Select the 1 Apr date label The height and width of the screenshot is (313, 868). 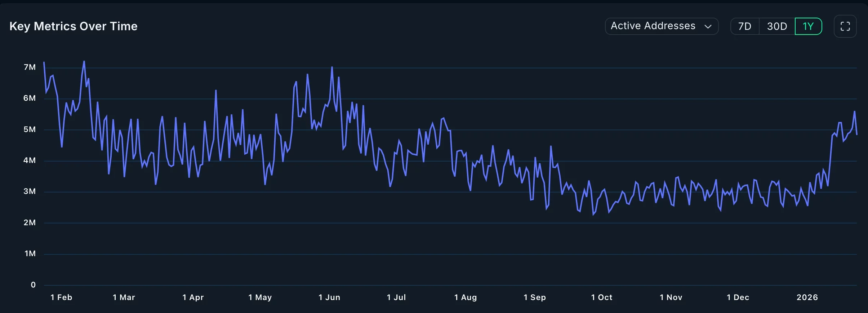point(193,297)
